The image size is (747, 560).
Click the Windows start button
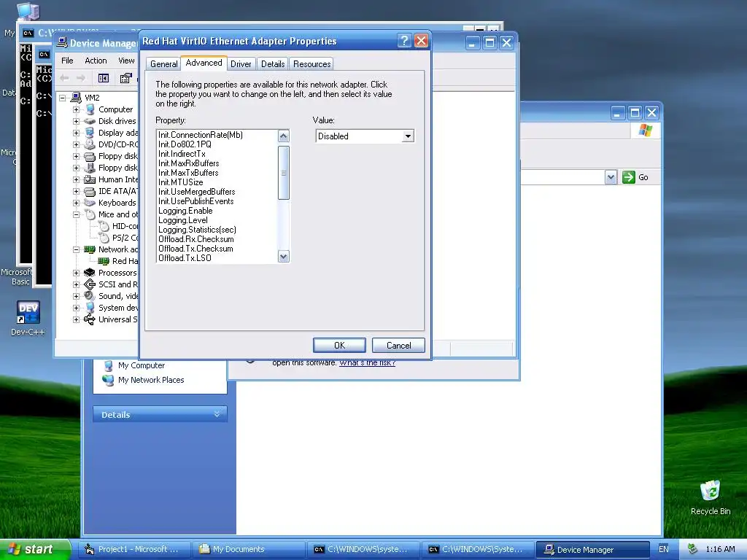click(35, 549)
